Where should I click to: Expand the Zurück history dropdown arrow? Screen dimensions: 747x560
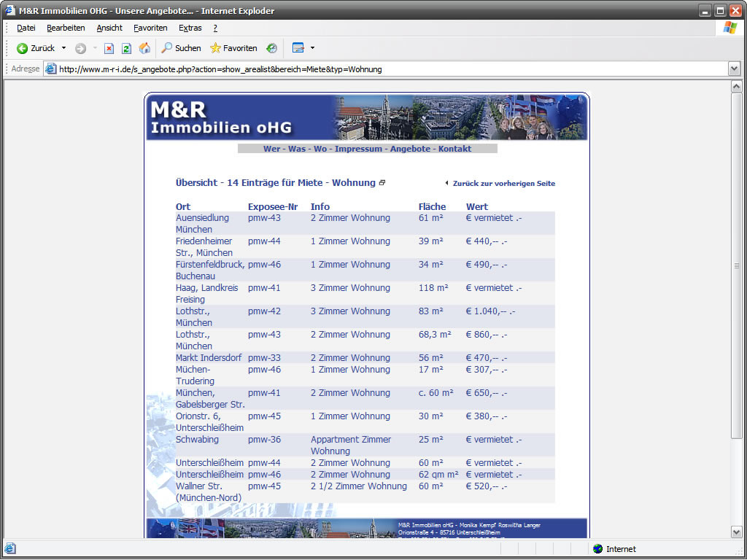[x=63, y=48]
